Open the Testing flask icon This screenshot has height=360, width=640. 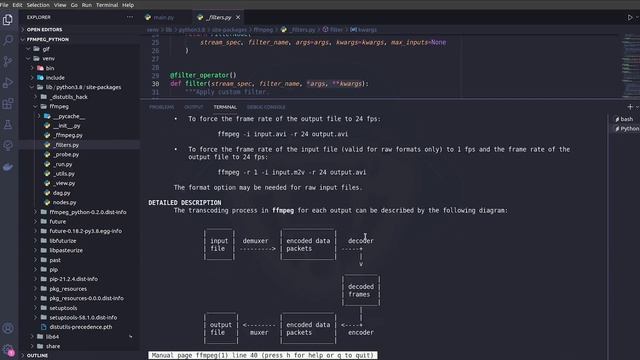(x=8, y=124)
